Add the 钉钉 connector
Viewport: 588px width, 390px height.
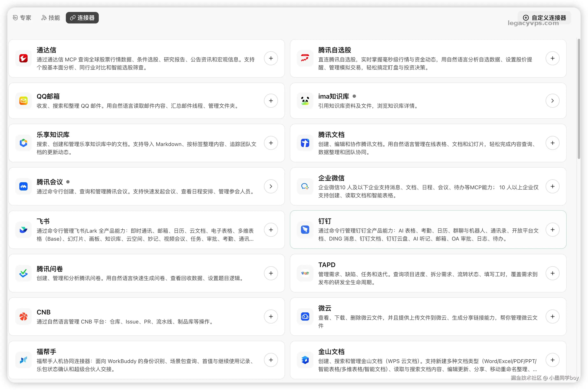(552, 230)
